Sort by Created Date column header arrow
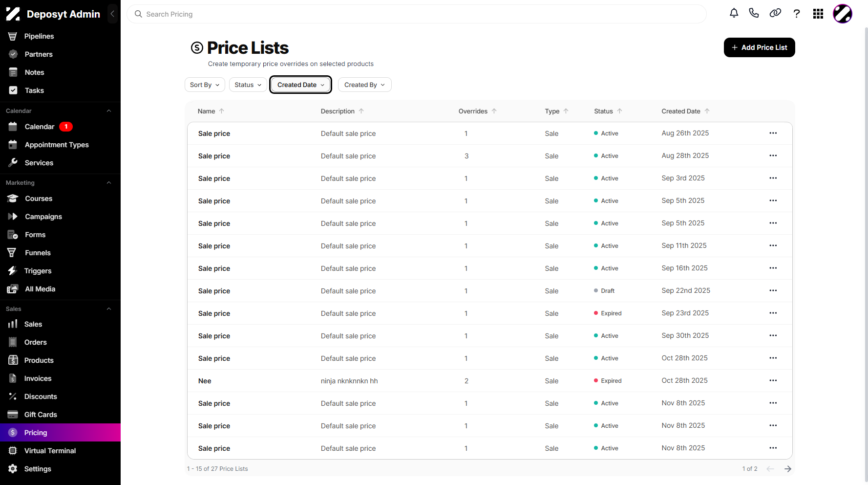This screenshot has height=485, width=868. (707, 111)
